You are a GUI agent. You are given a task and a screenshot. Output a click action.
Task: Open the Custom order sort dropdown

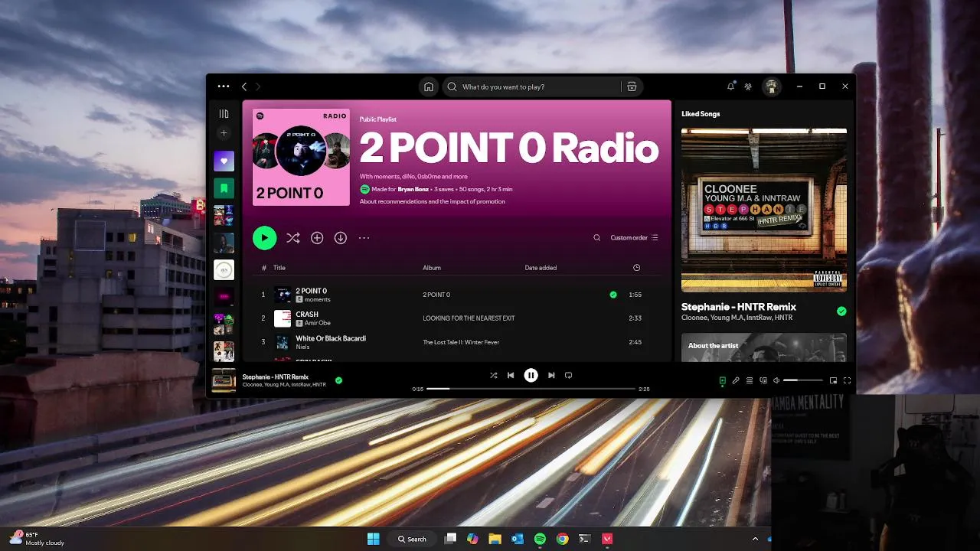[634, 238]
